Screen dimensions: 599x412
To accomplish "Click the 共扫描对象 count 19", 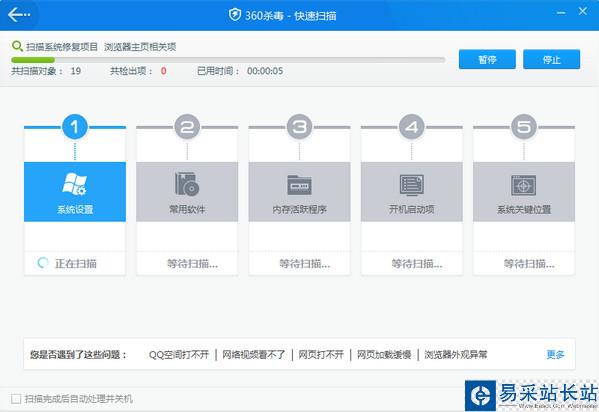I will (76, 71).
